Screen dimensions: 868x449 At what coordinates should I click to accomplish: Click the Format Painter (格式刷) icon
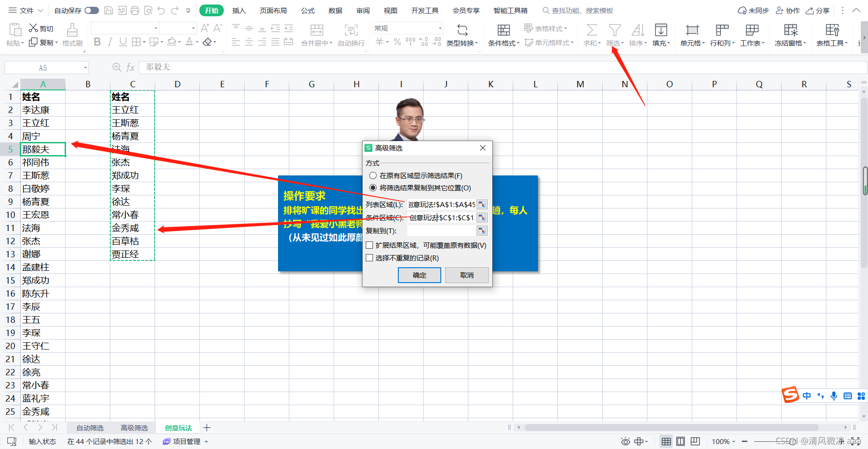(72, 30)
